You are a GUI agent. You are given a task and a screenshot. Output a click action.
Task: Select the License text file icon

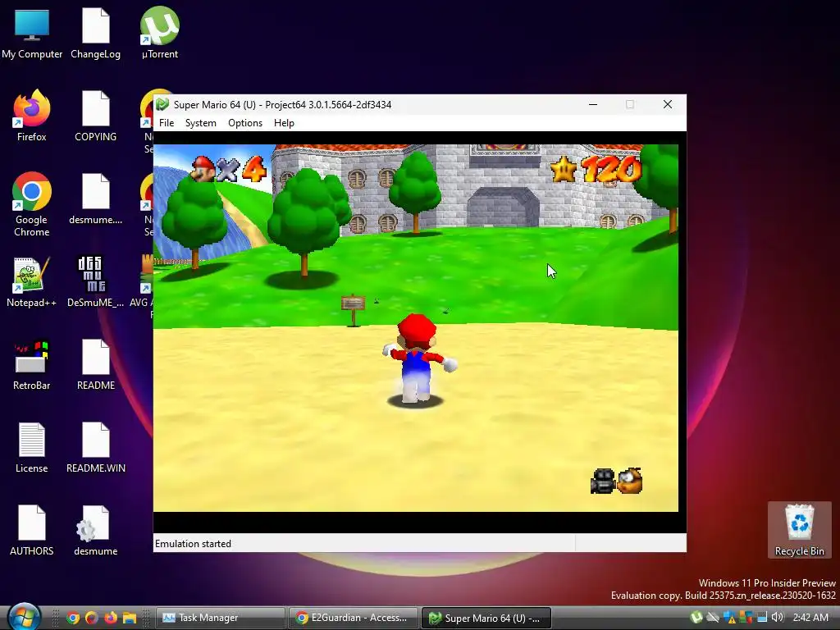[x=32, y=448]
